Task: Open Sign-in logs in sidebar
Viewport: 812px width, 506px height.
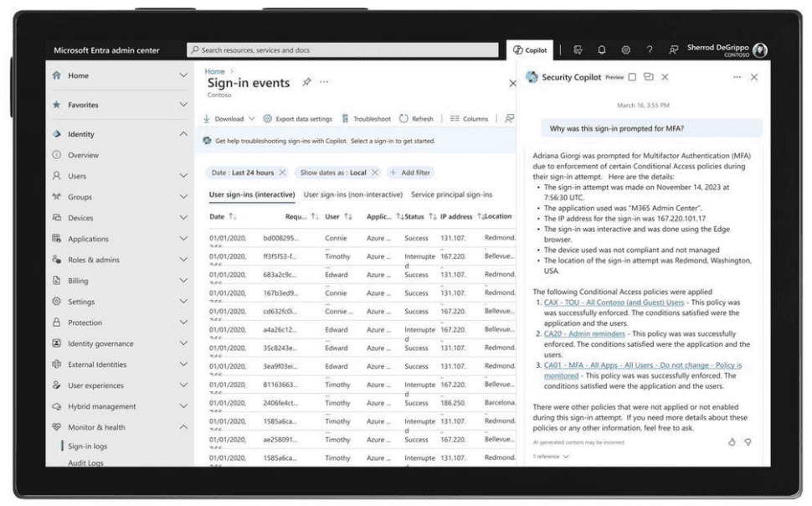Action: pyautogui.click(x=88, y=446)
